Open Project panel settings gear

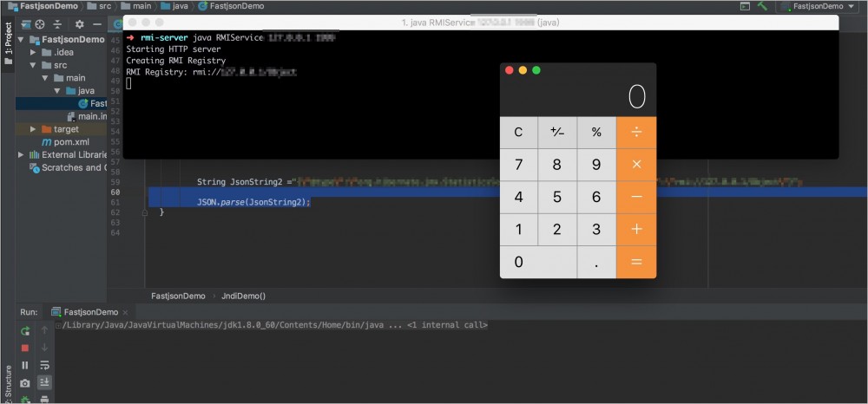(x=79, y=24)
